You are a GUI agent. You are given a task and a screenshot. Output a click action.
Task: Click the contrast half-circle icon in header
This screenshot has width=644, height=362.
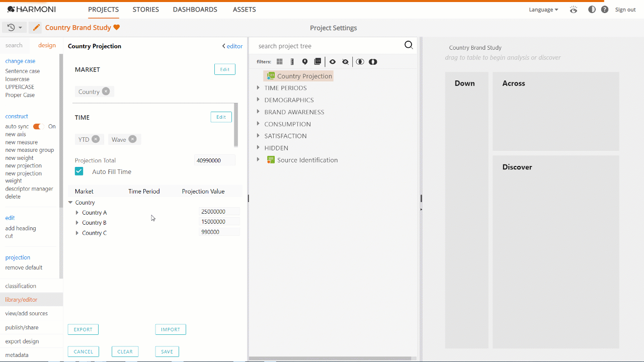pyautogui.click(x=592, y=10)
